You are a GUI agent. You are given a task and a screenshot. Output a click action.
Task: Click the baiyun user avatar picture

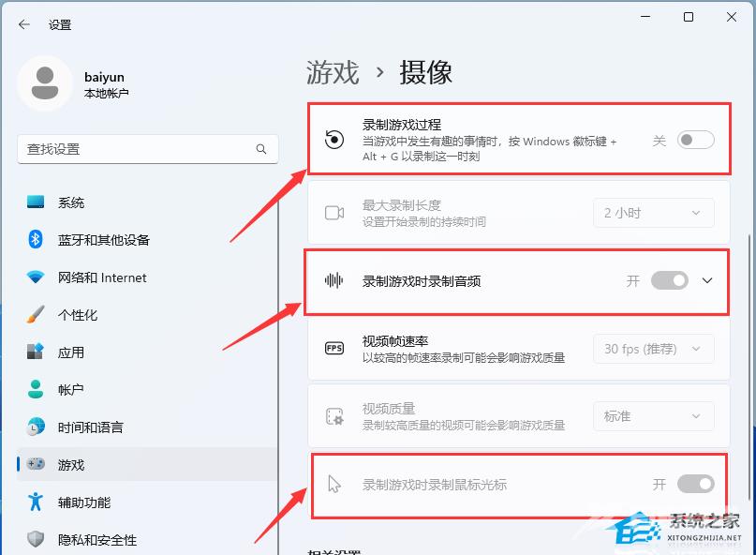(45, 83)
